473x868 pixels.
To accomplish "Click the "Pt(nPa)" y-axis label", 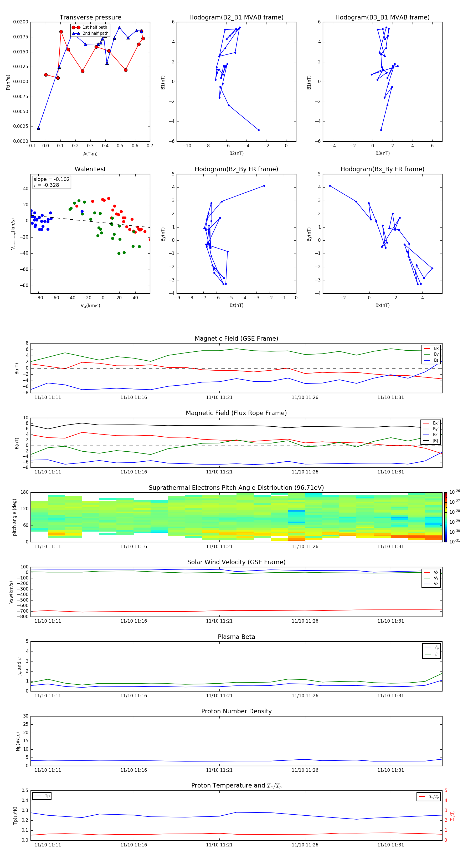I will (8, 82).
